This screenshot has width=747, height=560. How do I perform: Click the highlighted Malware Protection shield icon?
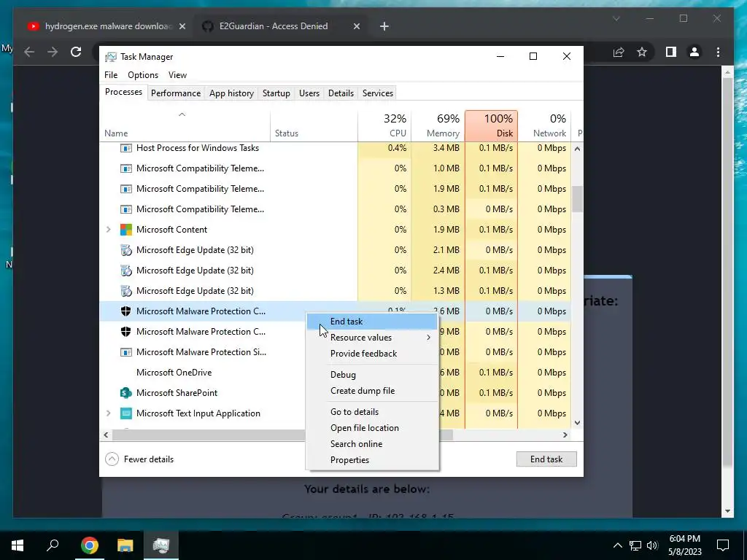[125, 311]
